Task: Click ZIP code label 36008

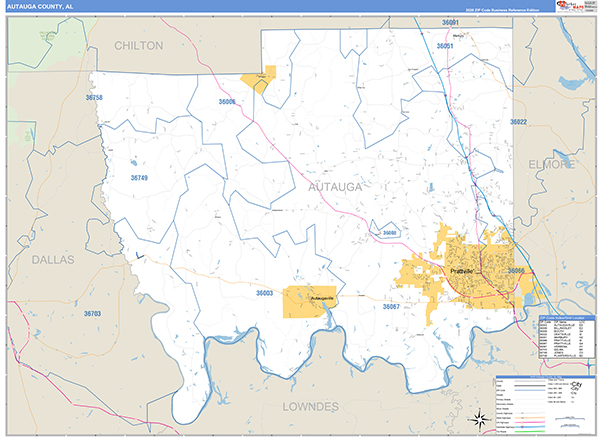Action: (x=390, y=233)
